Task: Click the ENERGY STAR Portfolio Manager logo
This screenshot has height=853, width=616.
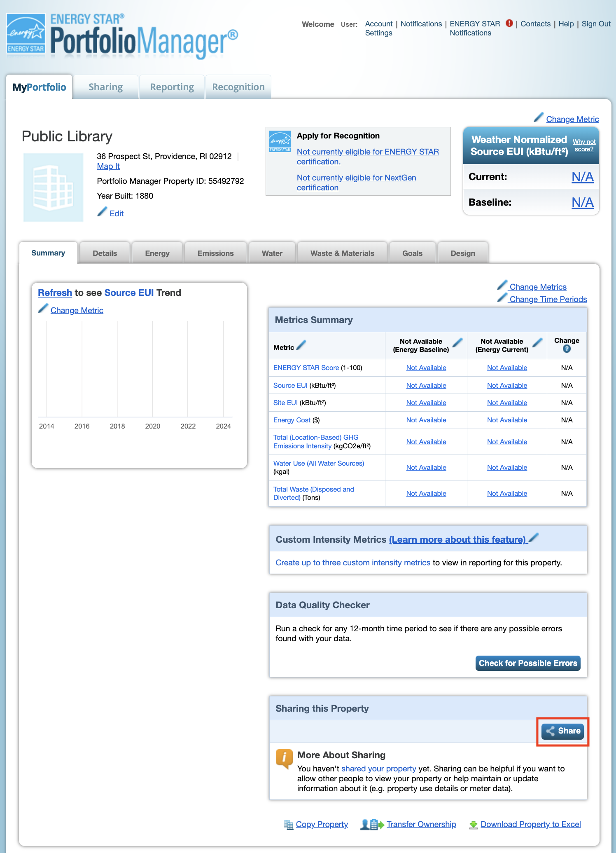Action: (x=122, y=36)
